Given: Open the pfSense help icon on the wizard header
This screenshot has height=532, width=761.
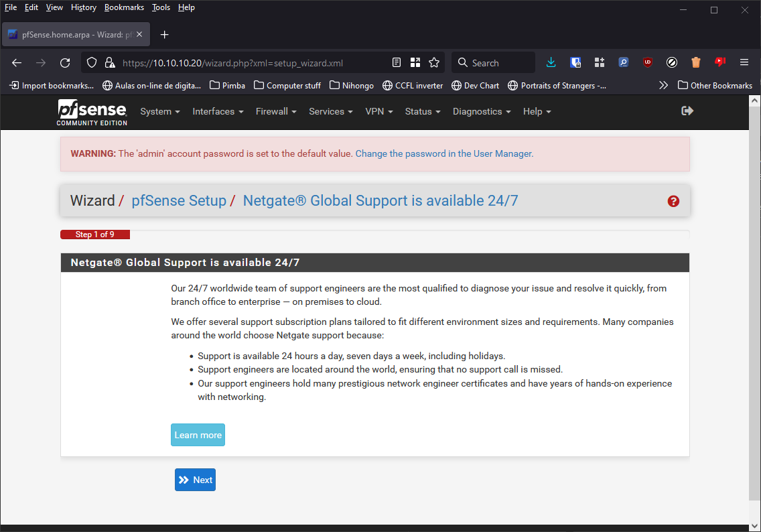Looking at the screenshot, I should point(673,201).
